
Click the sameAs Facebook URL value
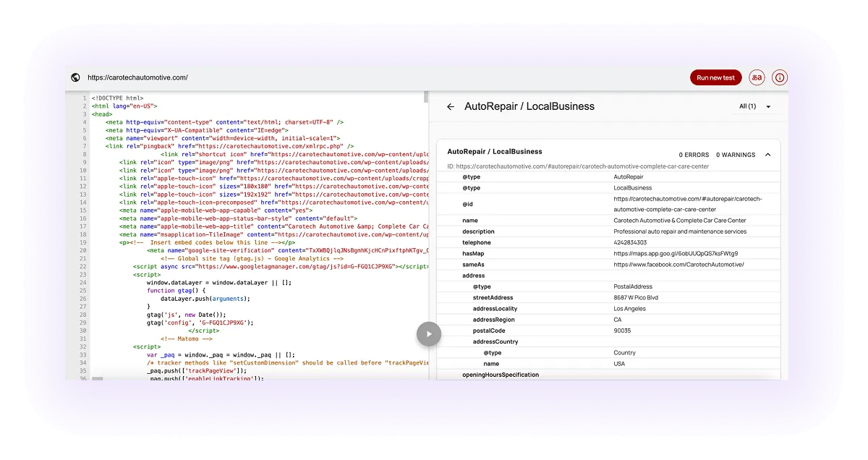[x=678, y=265]
